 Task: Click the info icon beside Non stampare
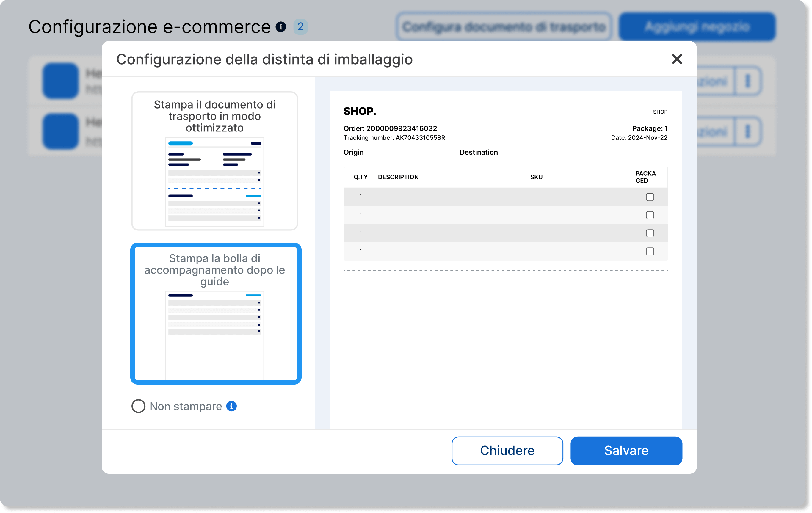coord(231,406)
